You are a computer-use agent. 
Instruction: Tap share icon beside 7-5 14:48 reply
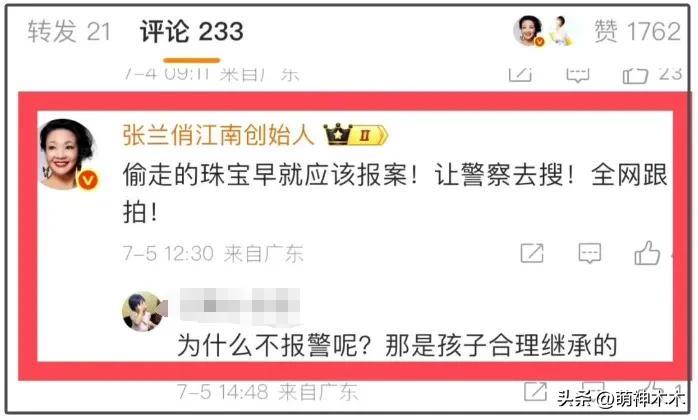click(535, 391)
